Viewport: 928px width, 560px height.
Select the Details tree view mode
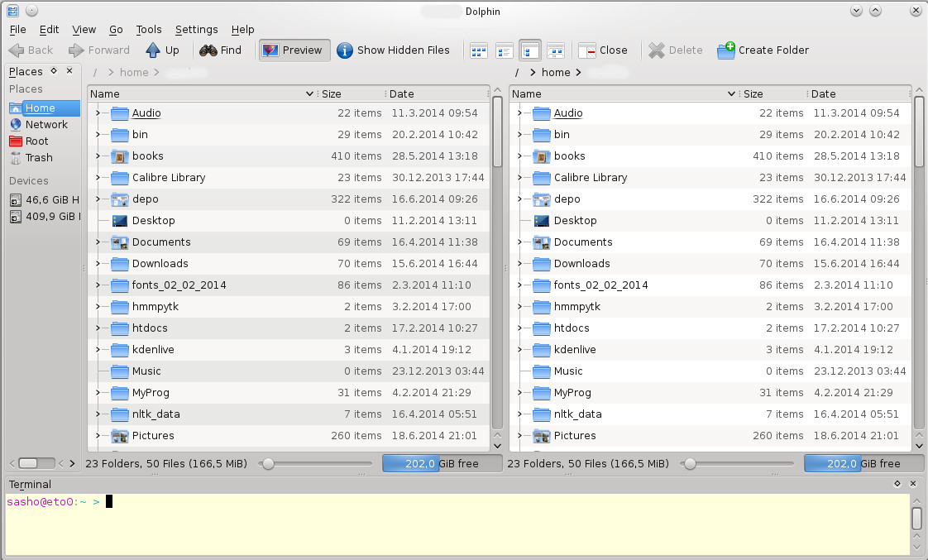coord(529,51)
